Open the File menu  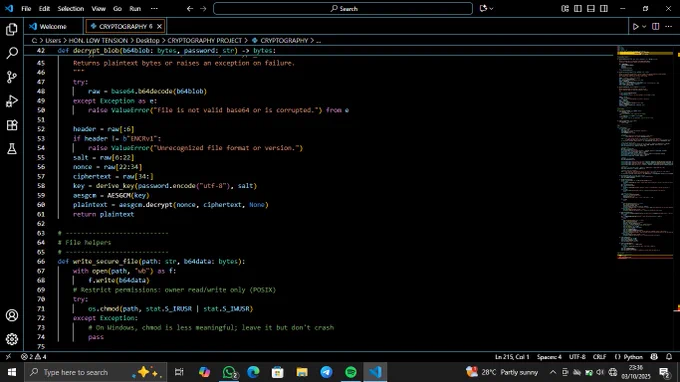26,8
